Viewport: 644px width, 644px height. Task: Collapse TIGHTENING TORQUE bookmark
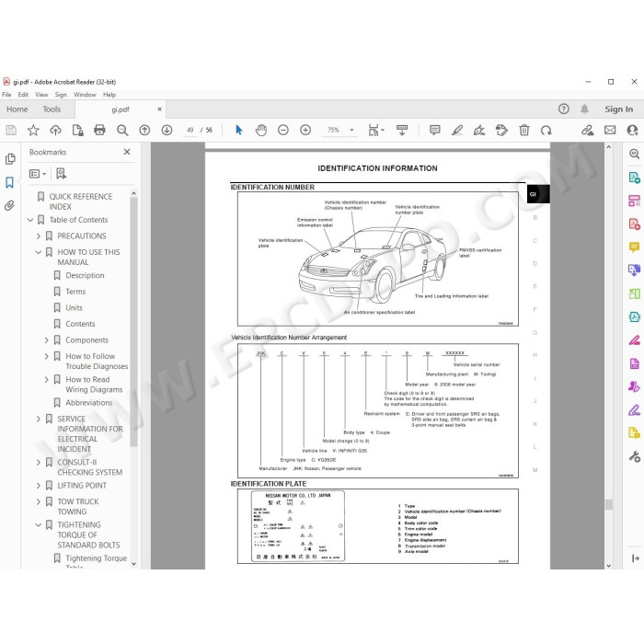39,525
